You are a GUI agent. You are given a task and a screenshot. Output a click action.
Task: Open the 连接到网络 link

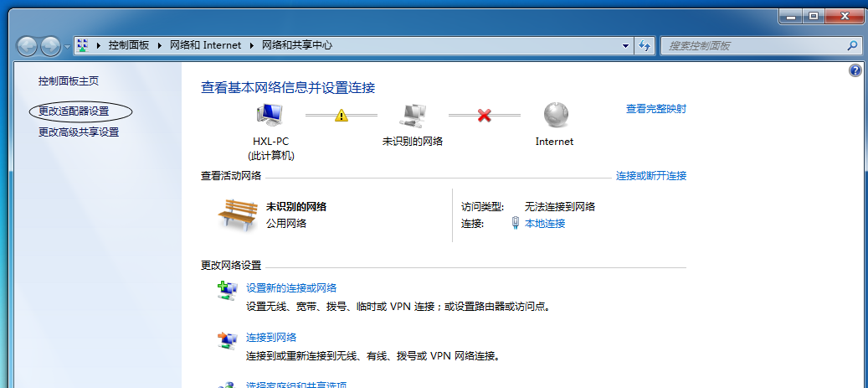[x=271, y=337]
